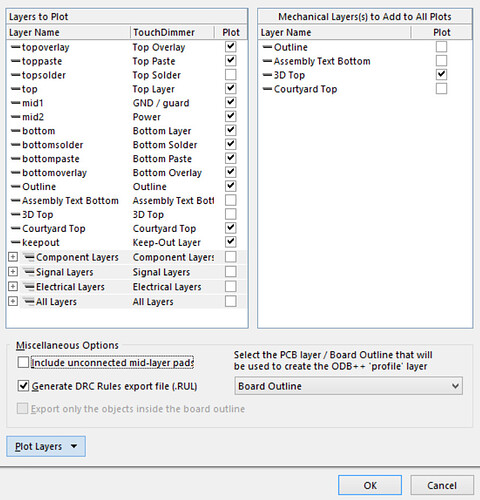Expand the Electrical Layers group
This screenshot has height=500, width=480.
13,287
